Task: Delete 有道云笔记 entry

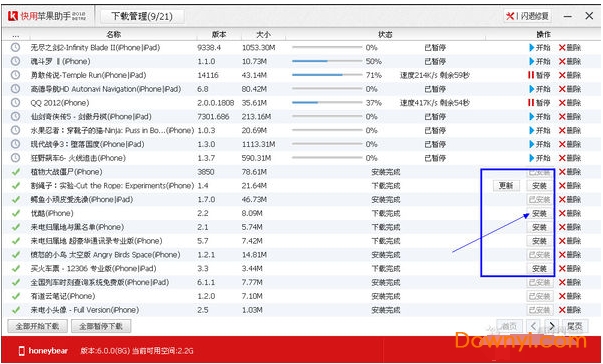Action: 570,296
